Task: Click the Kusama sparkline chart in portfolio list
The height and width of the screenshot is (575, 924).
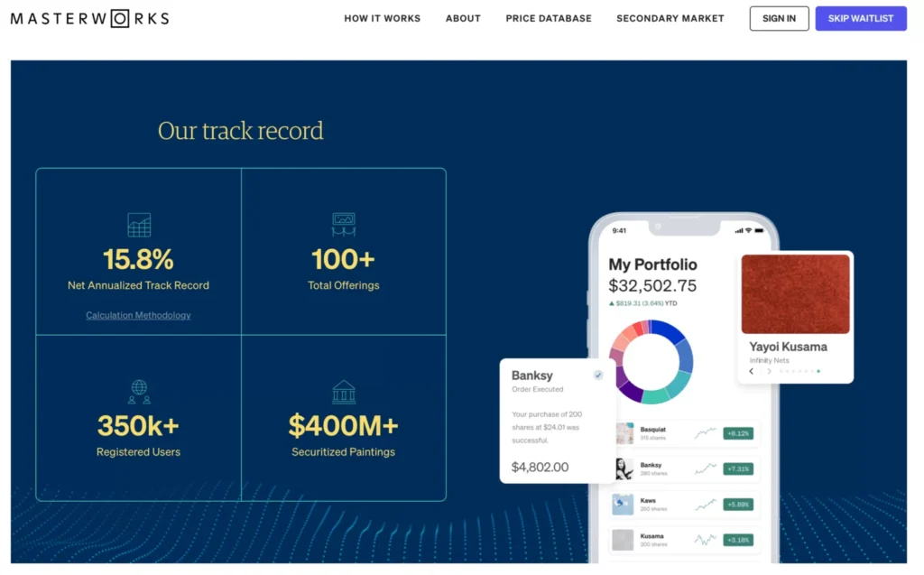Action: 705,540
